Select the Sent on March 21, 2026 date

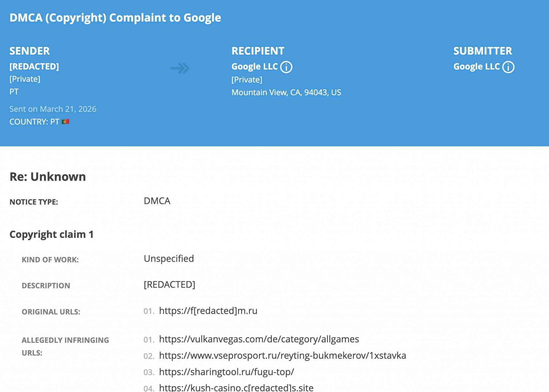(x=53, y=109)
